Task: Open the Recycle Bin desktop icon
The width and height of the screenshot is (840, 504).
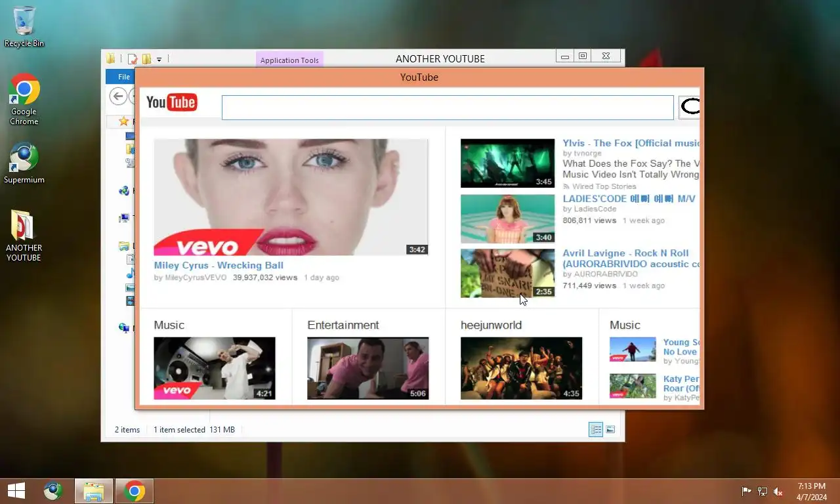Action: [x=24, y=27]
